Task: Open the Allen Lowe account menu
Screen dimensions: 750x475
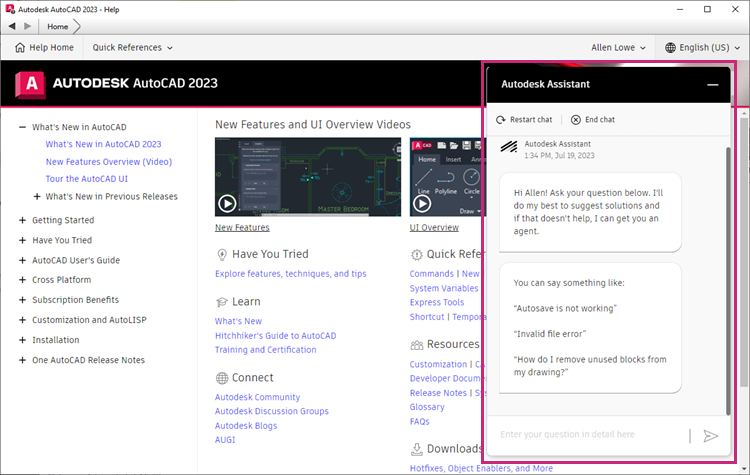Action: point(618,47)
